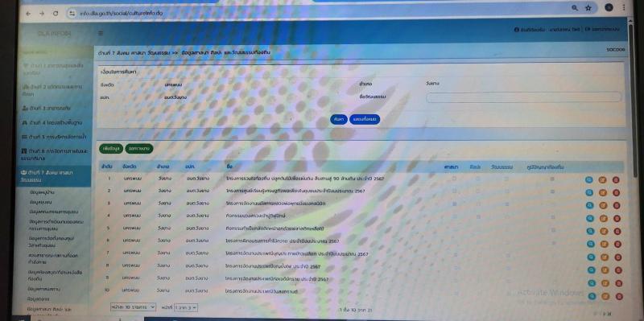This screenshot has width=644, height=321.
Task: Click the ชื่อวัฒนธรรม text input field
Action: [x=524, y=97]
